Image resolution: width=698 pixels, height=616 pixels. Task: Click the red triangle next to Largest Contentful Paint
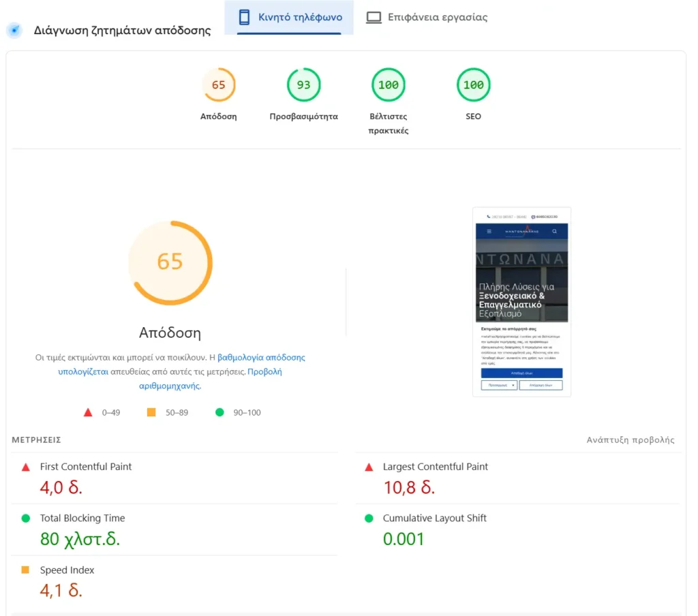coord(369,467)
